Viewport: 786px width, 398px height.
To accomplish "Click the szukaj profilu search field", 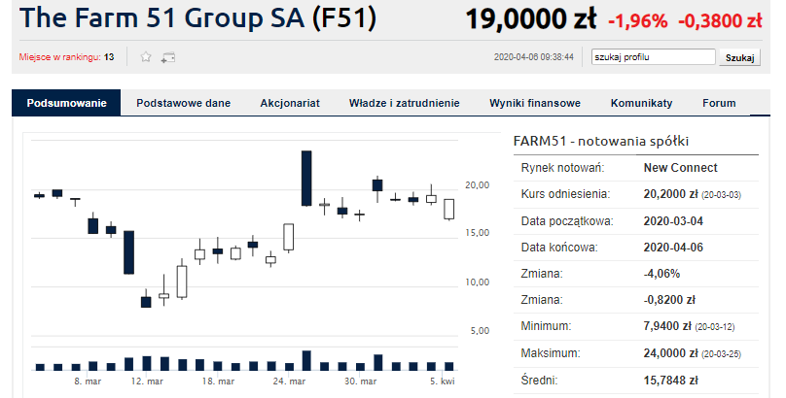I will coord(653,57).
